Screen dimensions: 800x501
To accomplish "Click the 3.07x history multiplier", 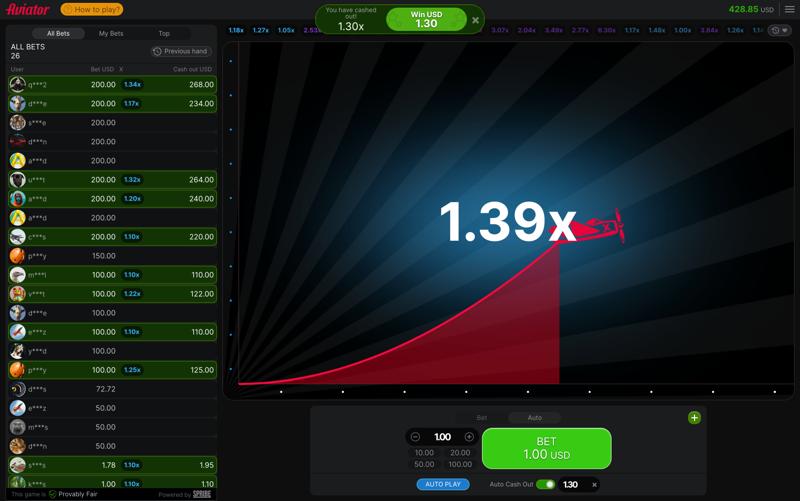I will [500, 30].
